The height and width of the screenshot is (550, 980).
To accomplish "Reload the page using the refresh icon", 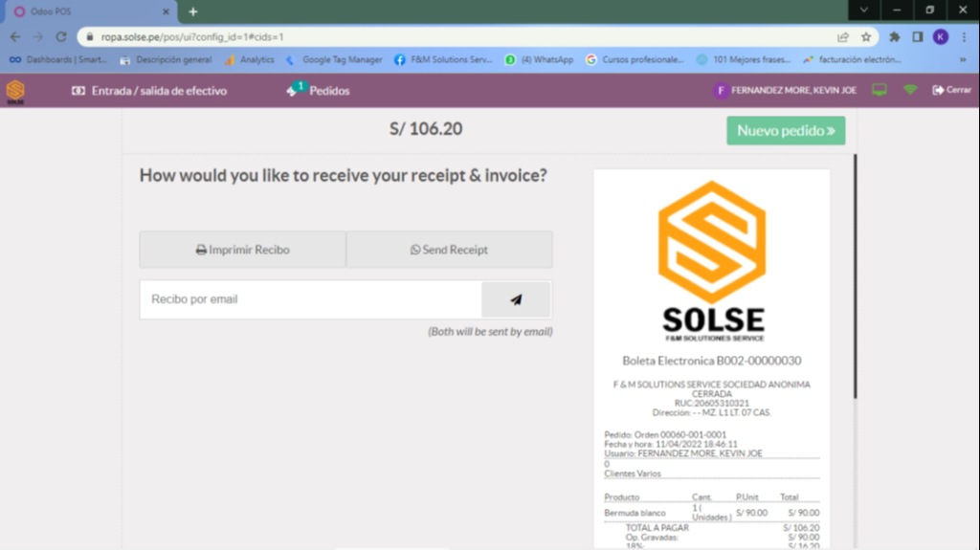I will pos(61,37).
